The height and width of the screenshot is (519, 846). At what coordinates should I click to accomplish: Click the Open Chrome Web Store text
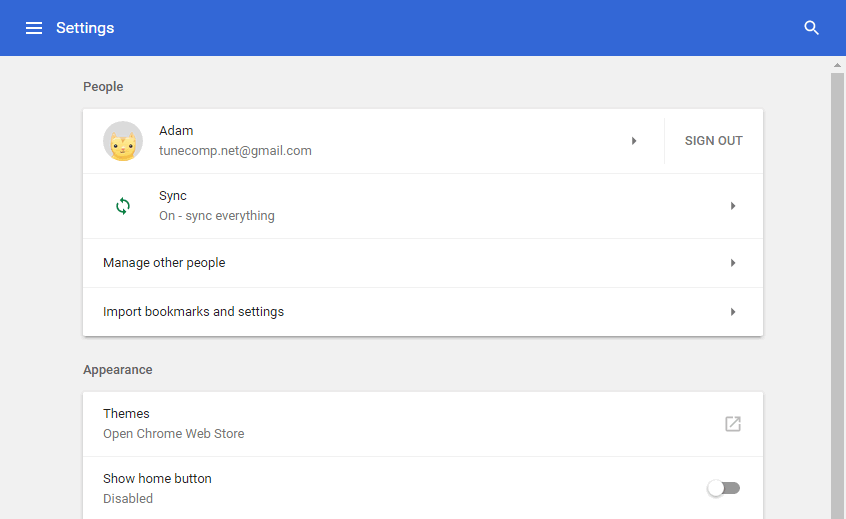click(174, 434)
